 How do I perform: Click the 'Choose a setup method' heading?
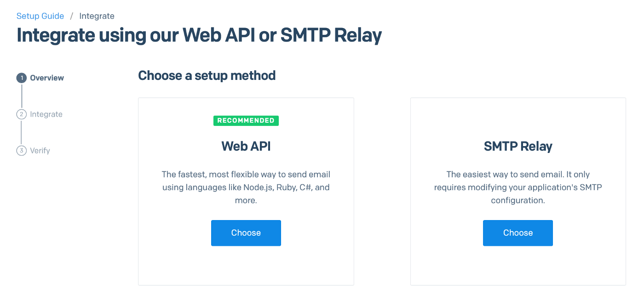point(207,75)
